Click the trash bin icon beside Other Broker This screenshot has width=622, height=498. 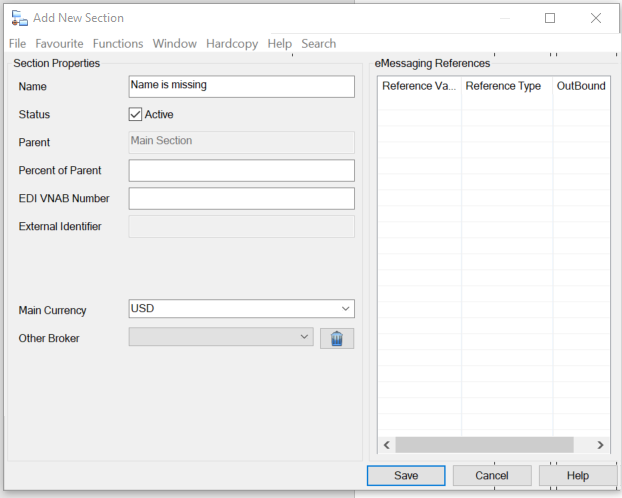click(x=337, y=339)
